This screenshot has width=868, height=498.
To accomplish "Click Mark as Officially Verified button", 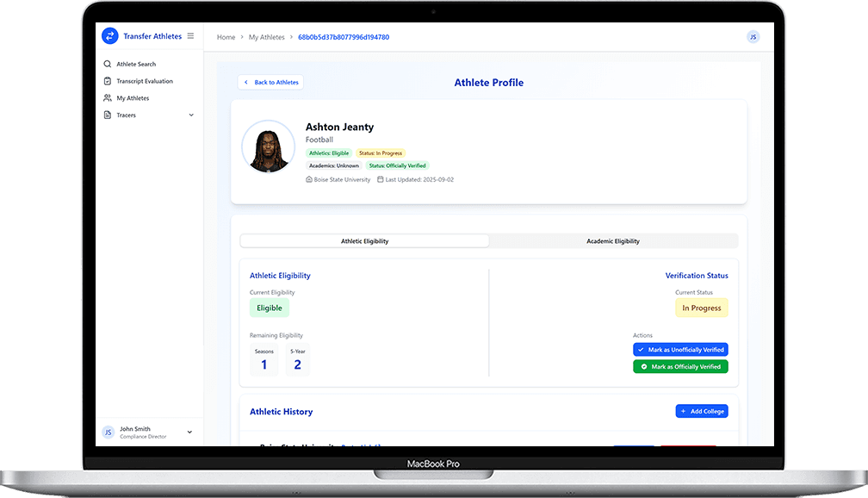I will pyautogui.click(x=680, y=367).
